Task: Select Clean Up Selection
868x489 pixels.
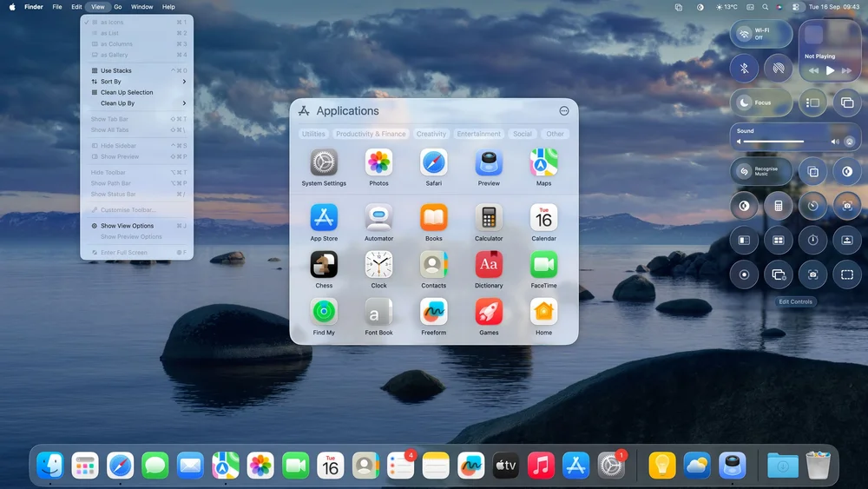Action: click(x=137, y=92)
